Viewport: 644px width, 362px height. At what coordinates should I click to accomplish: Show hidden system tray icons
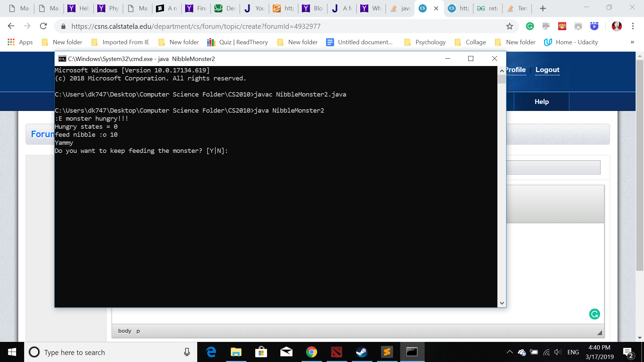pos(509,352)
